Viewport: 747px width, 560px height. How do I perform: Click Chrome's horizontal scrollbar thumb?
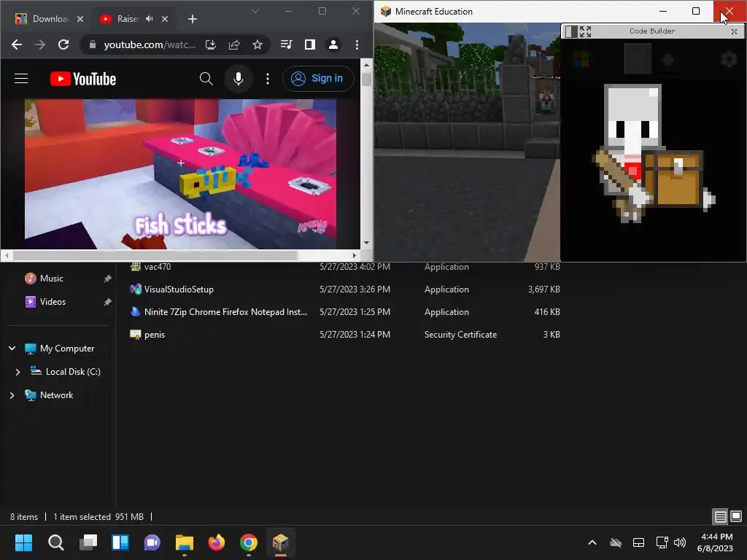(155, 256)
